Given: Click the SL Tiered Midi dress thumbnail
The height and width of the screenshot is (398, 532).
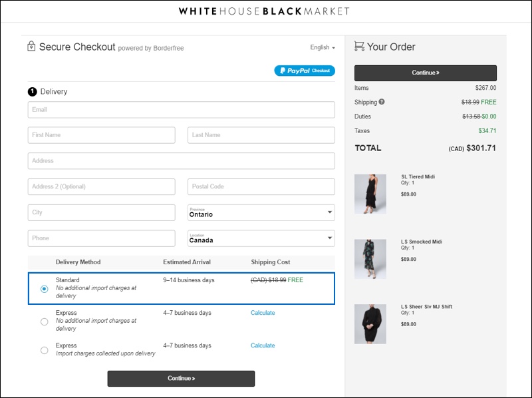Looking at the screenshot, I should click(x=370, y=194).
